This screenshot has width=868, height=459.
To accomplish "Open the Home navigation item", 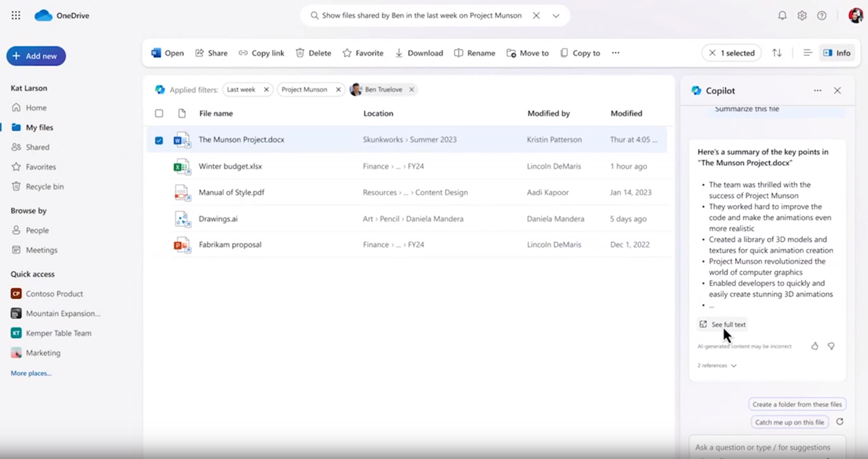I will (36, 107).
